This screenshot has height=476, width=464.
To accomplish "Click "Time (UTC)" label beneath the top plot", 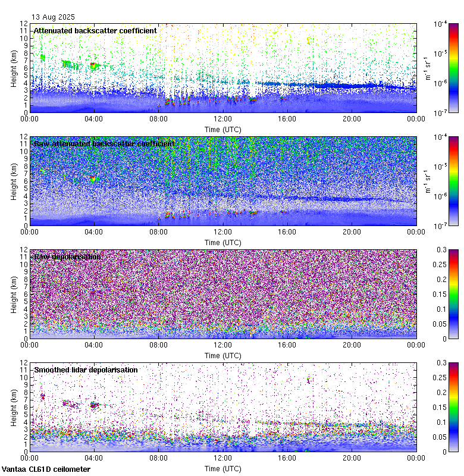I will pyautogui.click(x=223, y=129).
